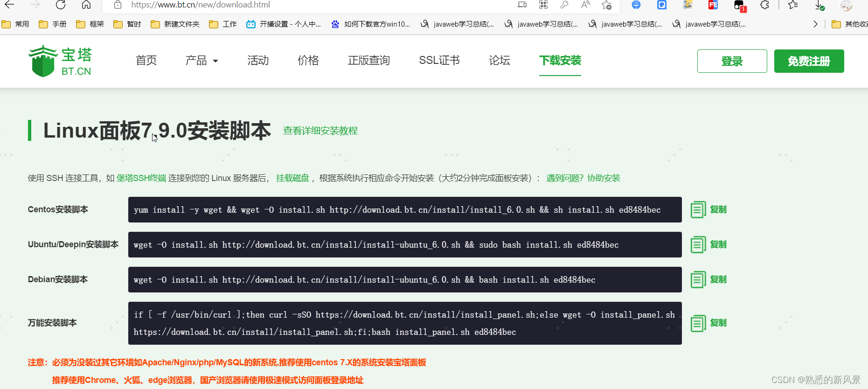Click the Linux面板7.9.0安装脚本 heading
868x389 pixels.
(x=157, y=131)
